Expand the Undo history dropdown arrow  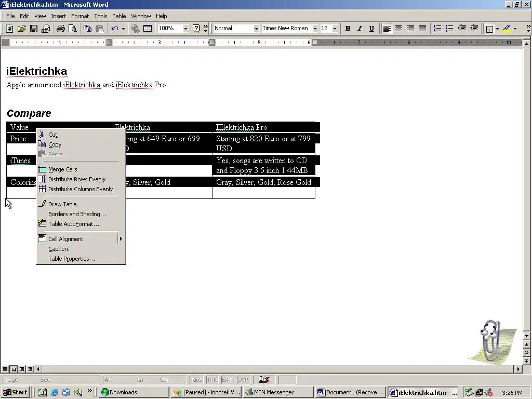123,29
